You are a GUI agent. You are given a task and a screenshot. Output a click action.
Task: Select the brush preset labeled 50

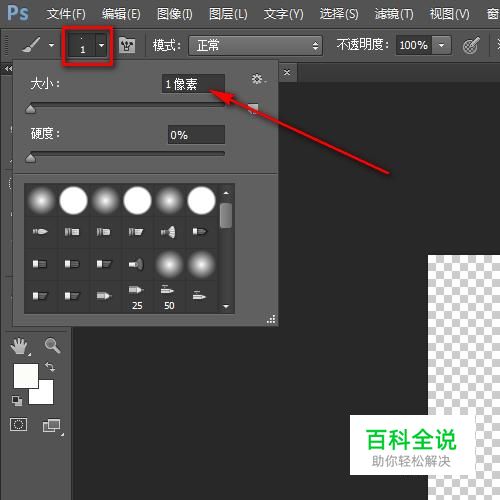[169, 297]
